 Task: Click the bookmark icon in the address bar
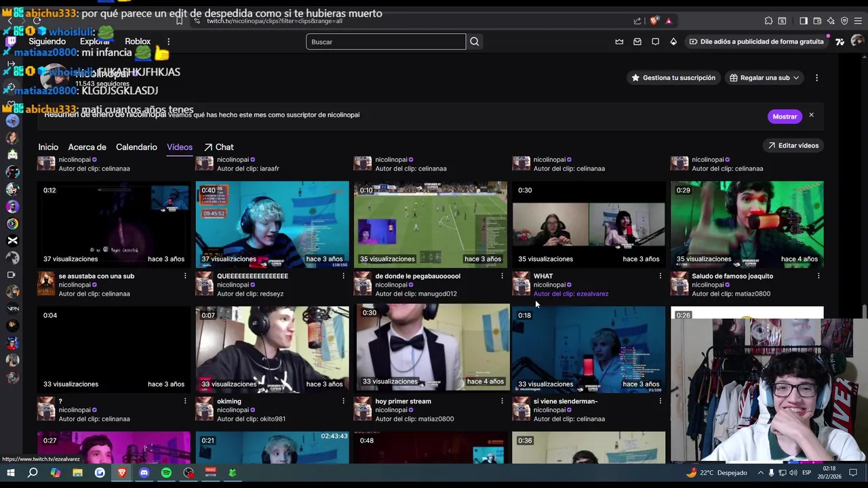click(x=179, y=21)
